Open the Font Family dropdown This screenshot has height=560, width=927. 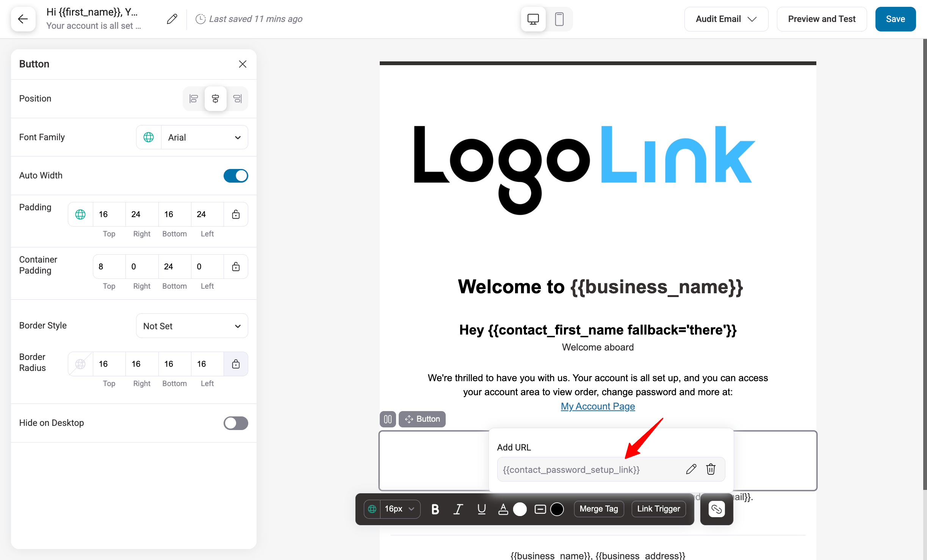[204, 138]
